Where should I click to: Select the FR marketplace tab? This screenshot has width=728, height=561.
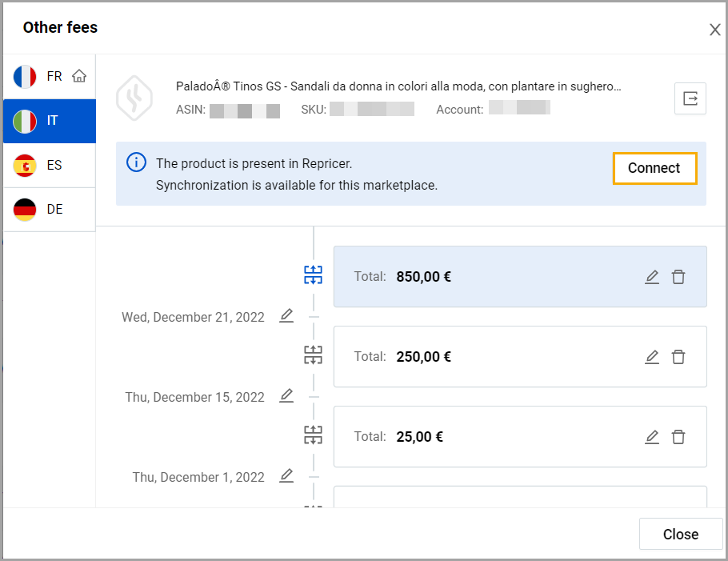coord(50,77)
